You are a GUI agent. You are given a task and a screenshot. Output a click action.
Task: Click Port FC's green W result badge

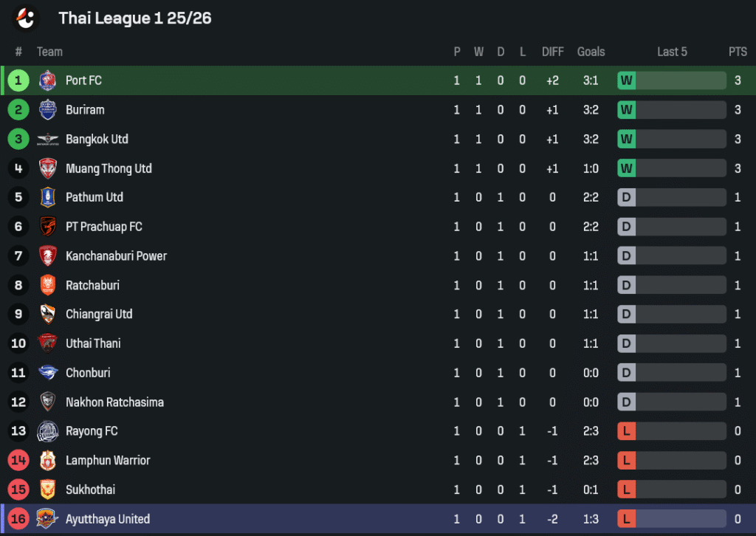pyautogui.click(x=626, y=80)
